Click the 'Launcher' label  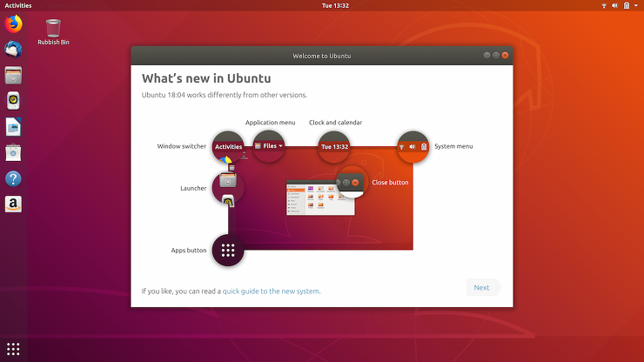pos(193,188)
